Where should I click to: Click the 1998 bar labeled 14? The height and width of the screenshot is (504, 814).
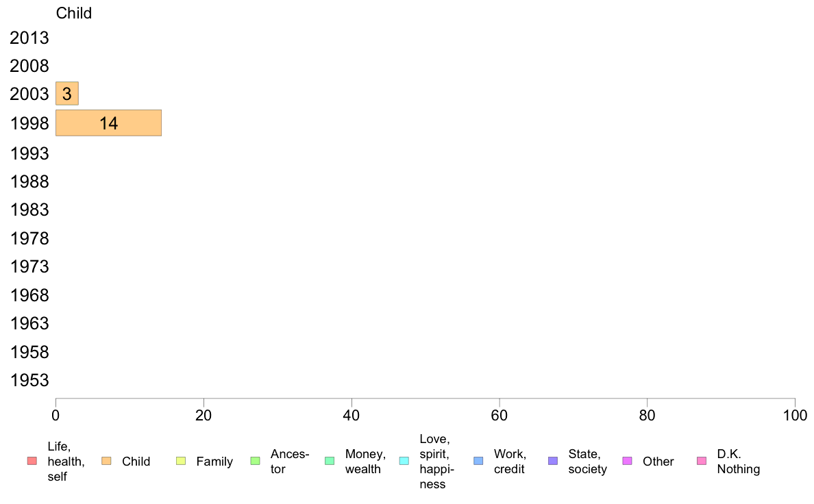tap(108, 123)
